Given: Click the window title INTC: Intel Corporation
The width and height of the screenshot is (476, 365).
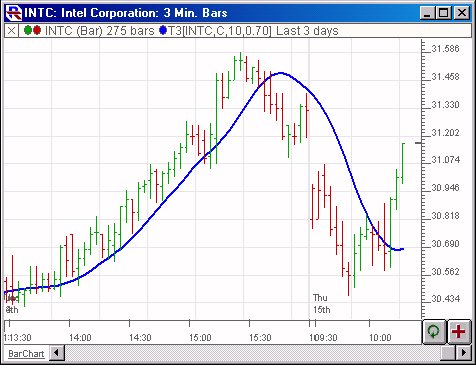Looking at the screenshot, I should 126,13.
